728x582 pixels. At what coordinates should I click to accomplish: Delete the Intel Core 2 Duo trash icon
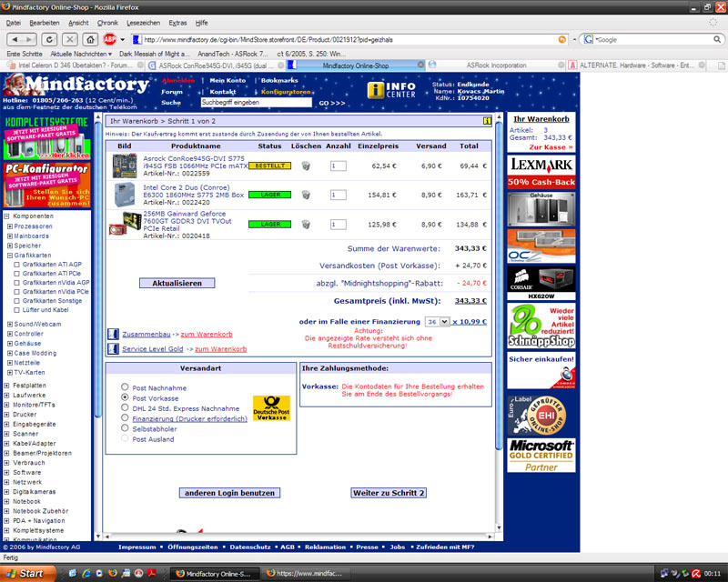pyautogui.click(x=306, y=195)
